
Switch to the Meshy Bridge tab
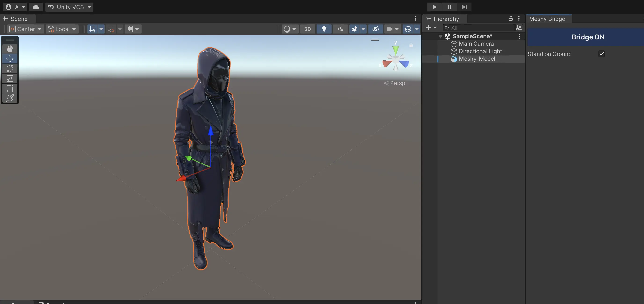point(547,19)
